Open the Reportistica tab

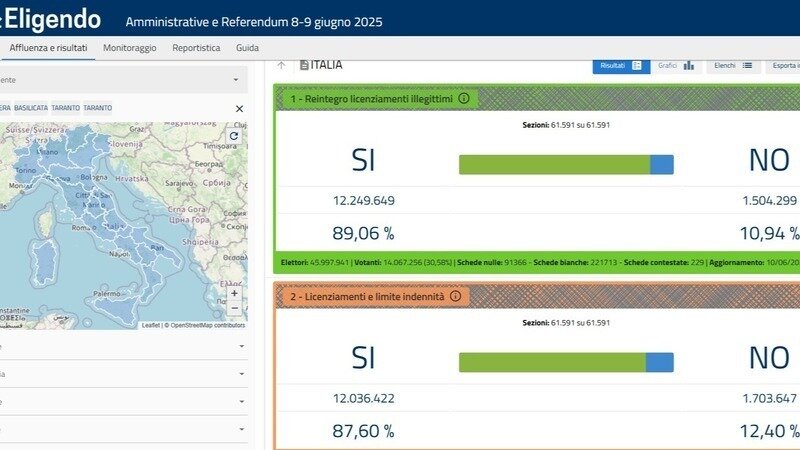tap(196, 48)
